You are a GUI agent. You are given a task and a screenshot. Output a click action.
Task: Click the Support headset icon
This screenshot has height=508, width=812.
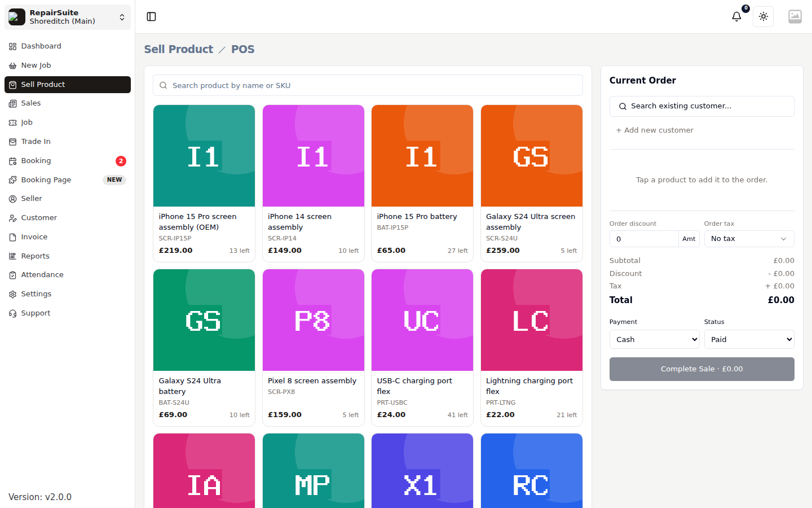pos(12,313)
